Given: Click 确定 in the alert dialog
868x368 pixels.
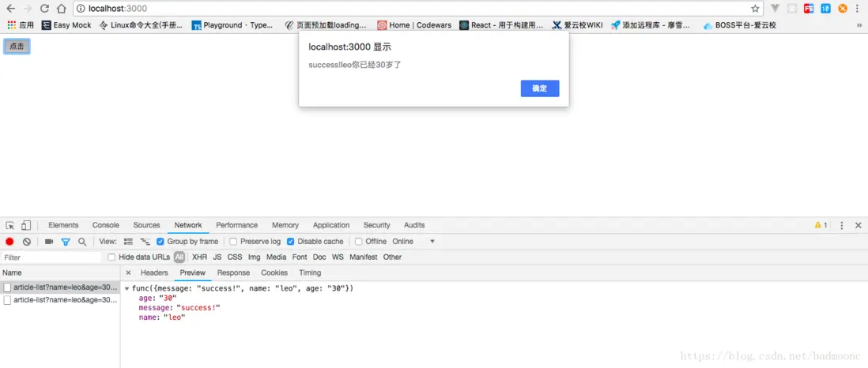Looking at the screenshot, I should click(x=540, y=88).
